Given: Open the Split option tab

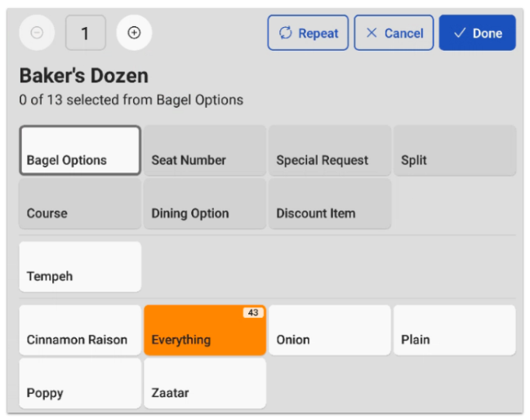Looking at the screenshot, I should coord(454,150).
